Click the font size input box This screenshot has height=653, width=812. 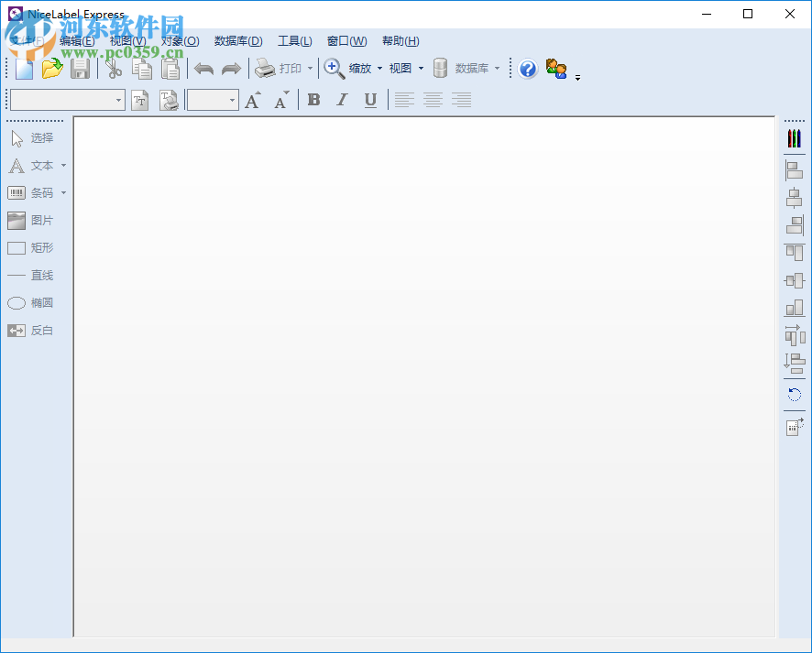(x=209, y=100)
